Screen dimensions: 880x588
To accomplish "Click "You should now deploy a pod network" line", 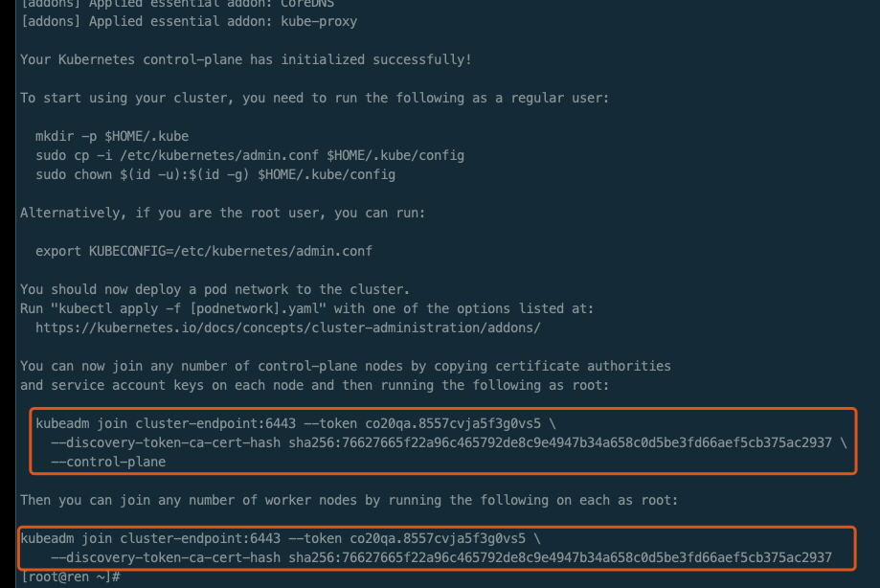I will coord(214,289).
